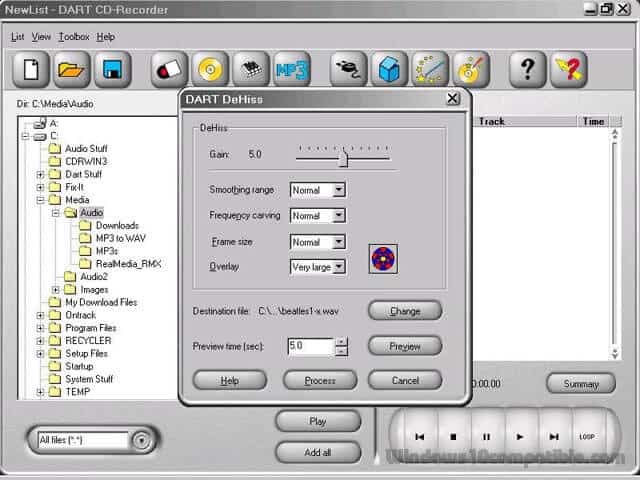Click the Save floppy disk icon
Viewport: 640px width, 480px height.
point(113,70)
